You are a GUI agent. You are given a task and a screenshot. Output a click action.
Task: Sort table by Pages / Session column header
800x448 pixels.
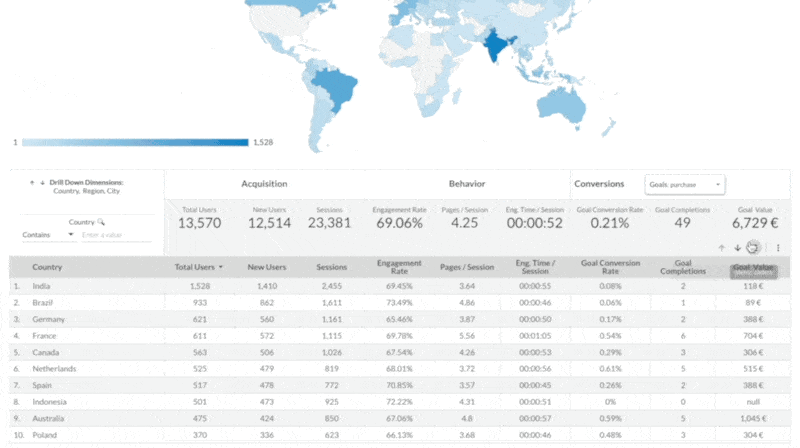(x=467, y=267)
